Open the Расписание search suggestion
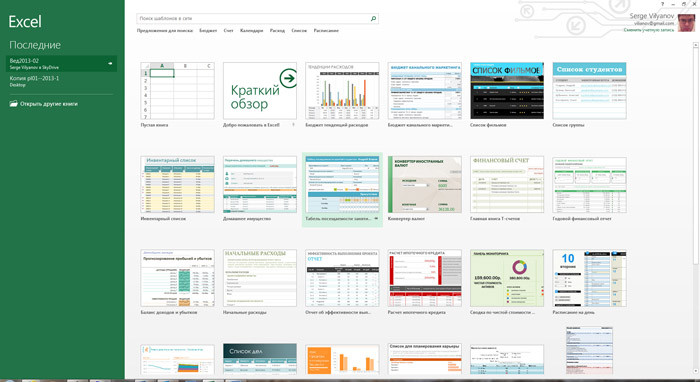This screenshot has height=382, width=700. [x=326, y=31]
